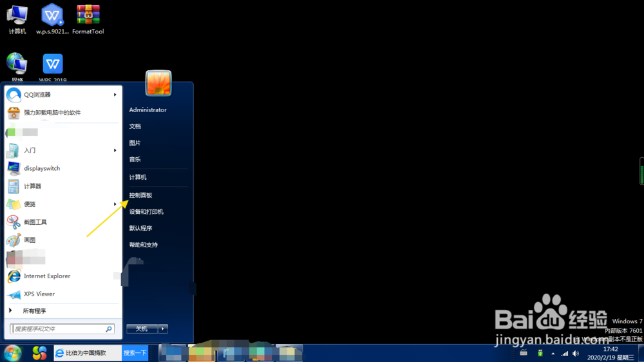Click the 入门 program icon
The image size is (644, 362).
click(x=13, y=150)
